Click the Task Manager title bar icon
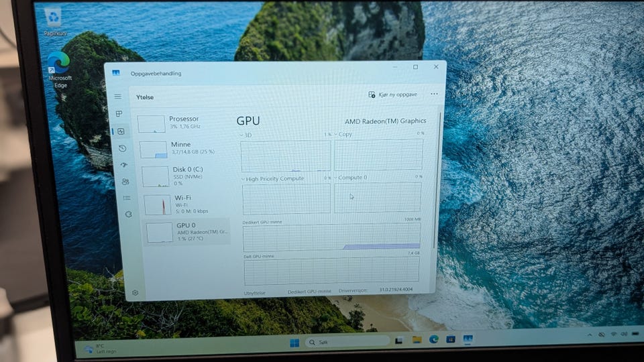The image size is (644, 362). (116, 72)
